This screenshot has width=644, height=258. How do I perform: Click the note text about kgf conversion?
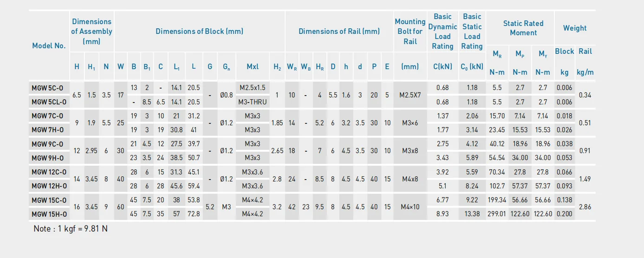click(71, 229)
